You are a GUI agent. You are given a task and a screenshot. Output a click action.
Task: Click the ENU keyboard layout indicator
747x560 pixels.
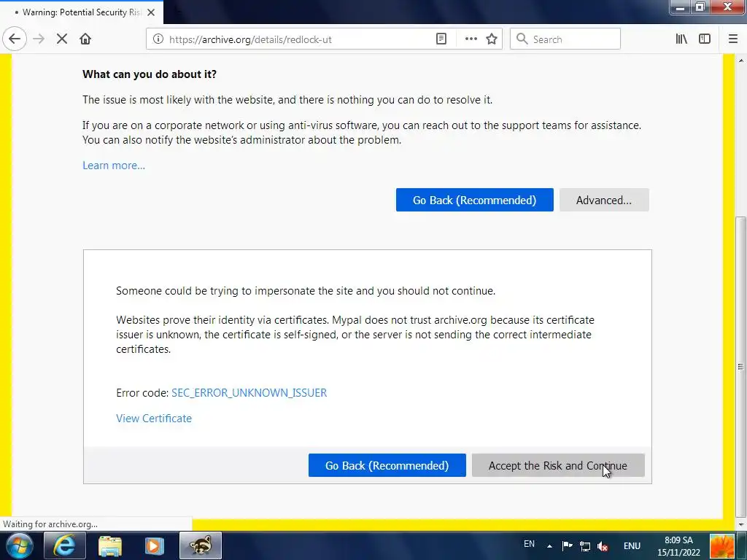click(x=632, y=546)
